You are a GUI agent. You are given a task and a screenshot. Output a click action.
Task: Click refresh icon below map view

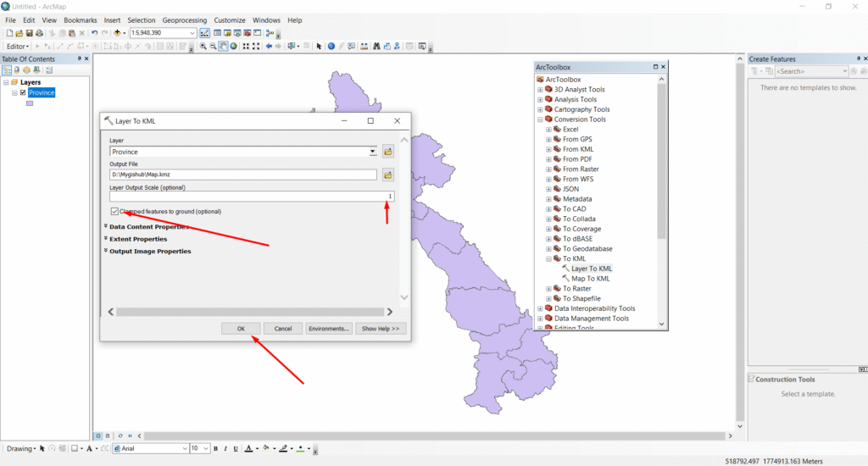(x=120, y=435)
